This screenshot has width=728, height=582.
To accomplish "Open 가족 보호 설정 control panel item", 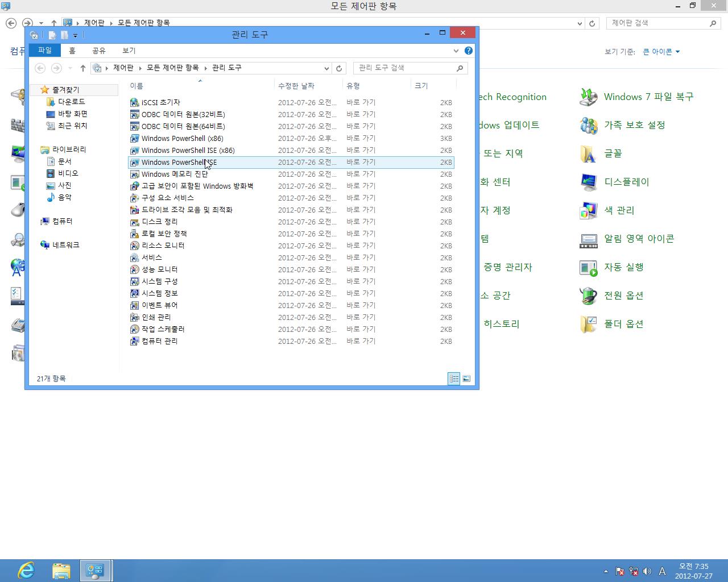I will (622, 126).
